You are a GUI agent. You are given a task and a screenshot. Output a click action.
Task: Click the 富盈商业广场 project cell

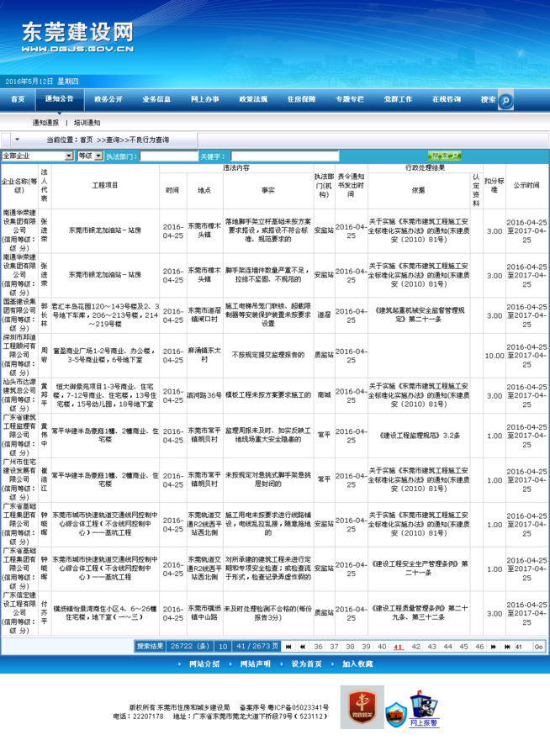click(105, 356)
